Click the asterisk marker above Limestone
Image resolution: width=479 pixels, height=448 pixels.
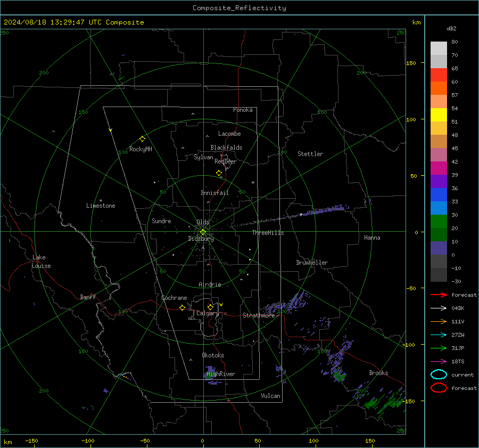coord(101,201)
